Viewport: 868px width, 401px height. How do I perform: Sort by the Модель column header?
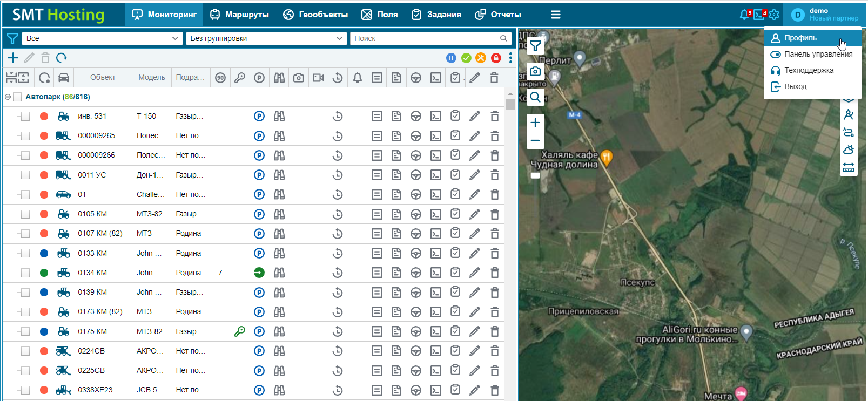pyautogui.click(x=152, y=78)
